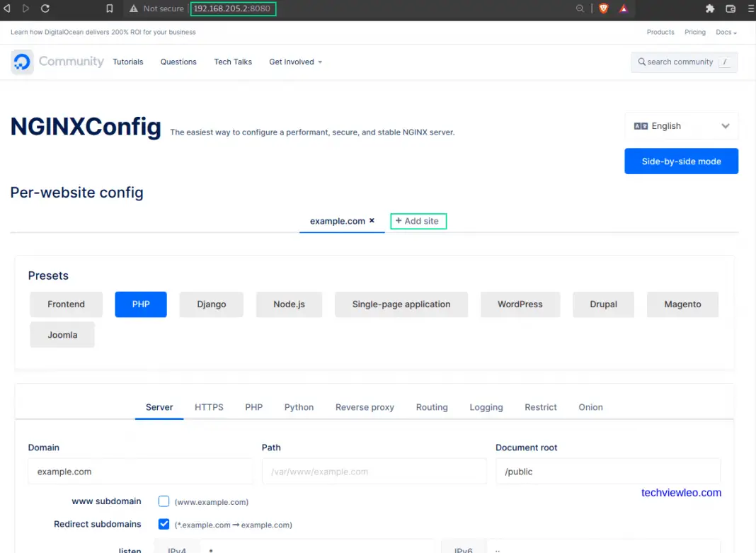This screenshot has height=553, width=756.
Task: Open the Brave Wallet icon
Action: pyautogui.click(x=730, y=8)
